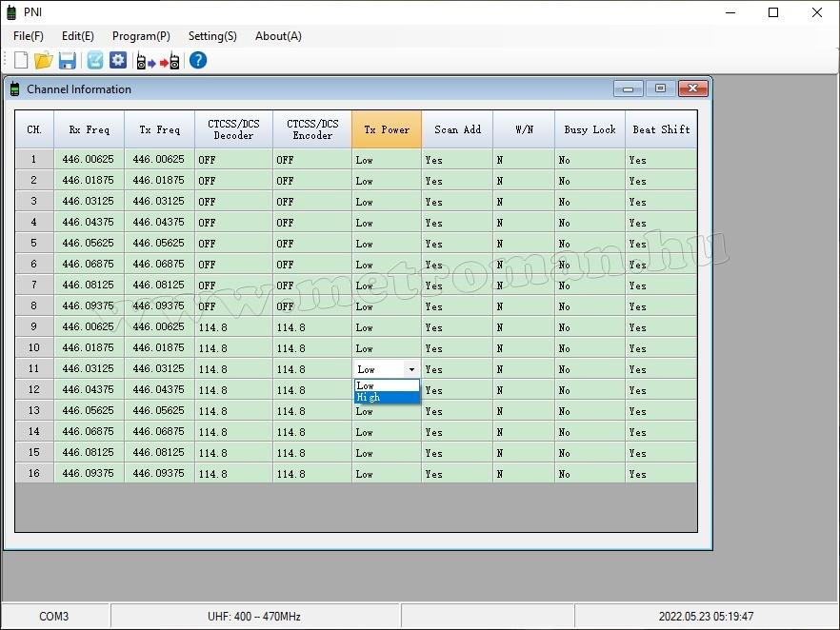Click the Scan Add cell for channel 16
840x630 pixels.
(456, 474)
